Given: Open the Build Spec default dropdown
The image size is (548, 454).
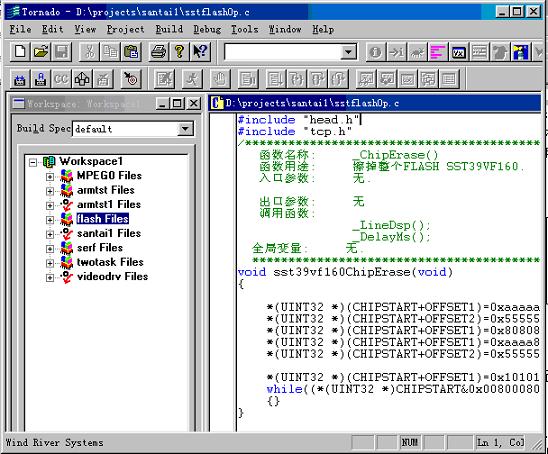Looking at the screenshot, I should [x=185, y=129].
